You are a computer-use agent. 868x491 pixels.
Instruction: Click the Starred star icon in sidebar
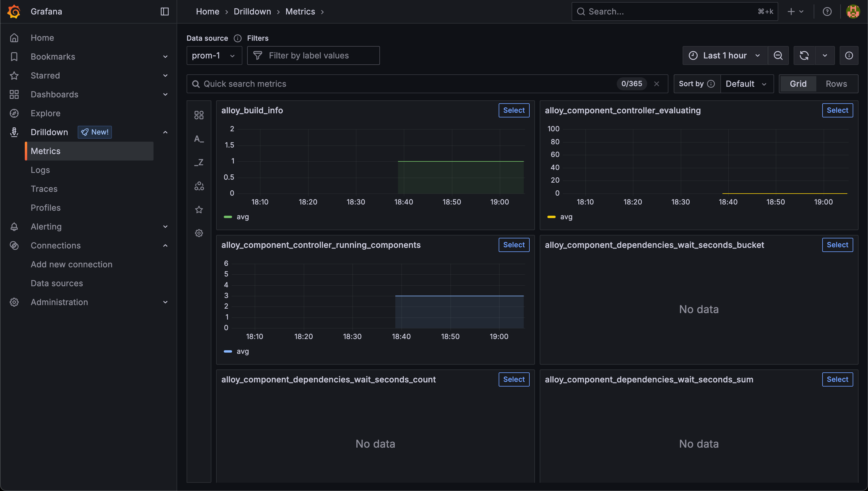pos(14,76)
